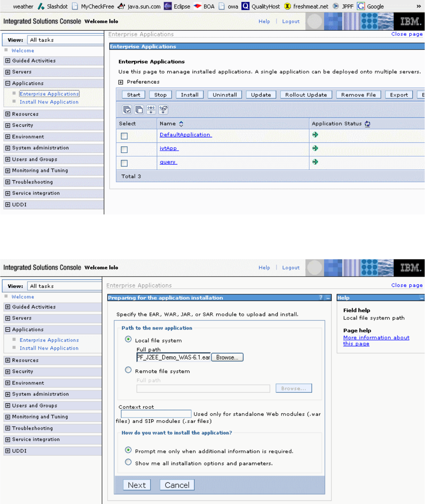Click the DefaultApplication started status arrow

(x=315, y=135)
